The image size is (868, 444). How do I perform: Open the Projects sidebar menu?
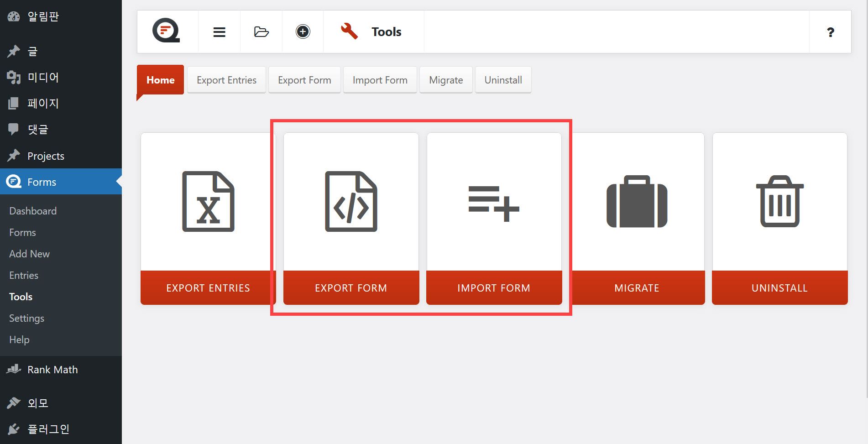click(61, 156)
